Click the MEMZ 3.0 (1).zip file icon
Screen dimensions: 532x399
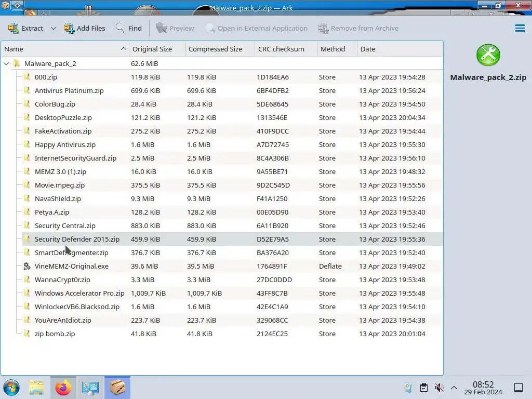pyautogui.click(x=27, y=171)
